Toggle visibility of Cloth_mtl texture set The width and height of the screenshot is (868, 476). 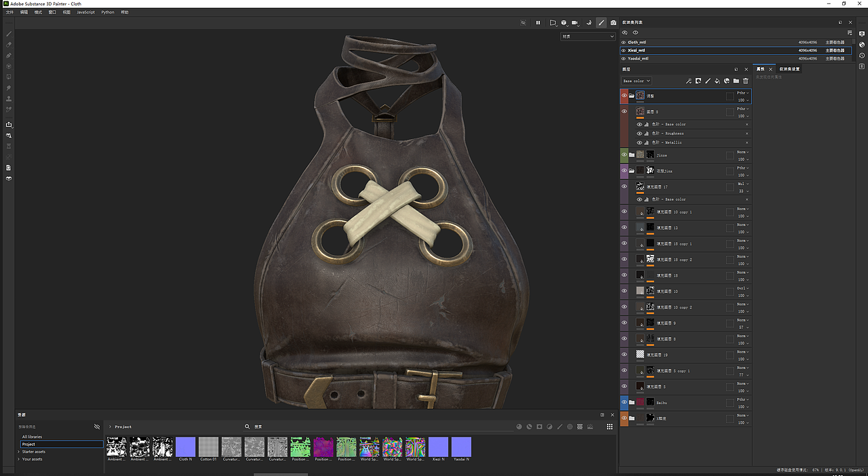pyautogui.click(x=624, y=42)
